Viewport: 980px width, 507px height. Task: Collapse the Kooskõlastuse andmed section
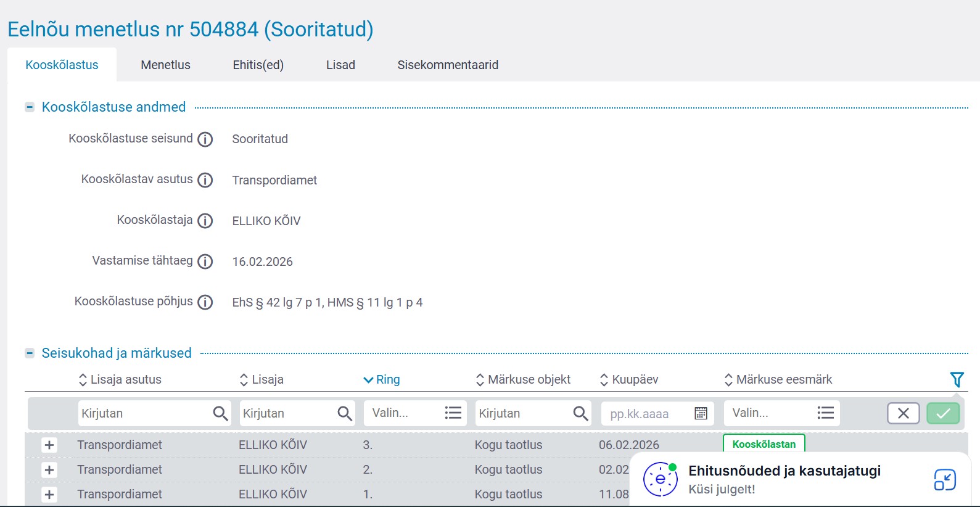(x=30, y=107)
